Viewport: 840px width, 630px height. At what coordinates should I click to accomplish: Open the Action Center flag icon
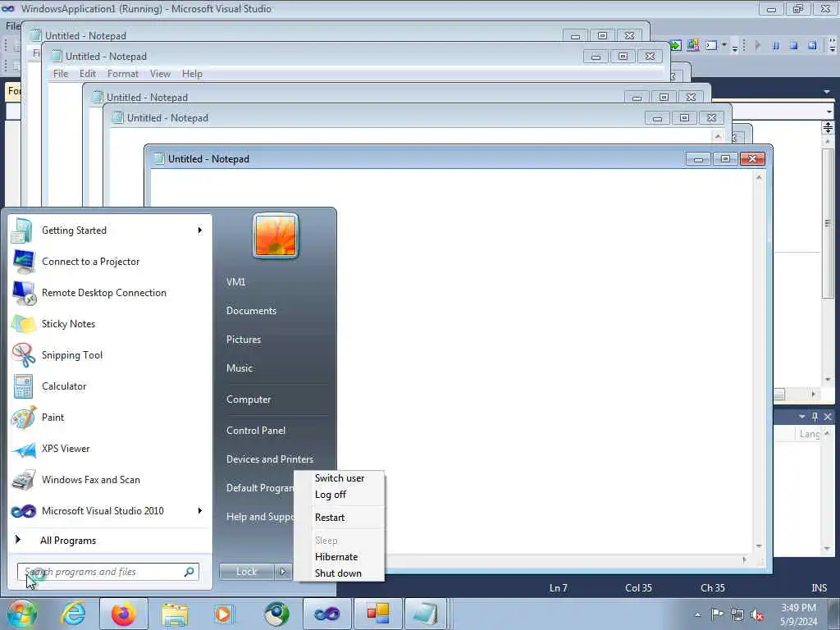(x=717, y=614)
